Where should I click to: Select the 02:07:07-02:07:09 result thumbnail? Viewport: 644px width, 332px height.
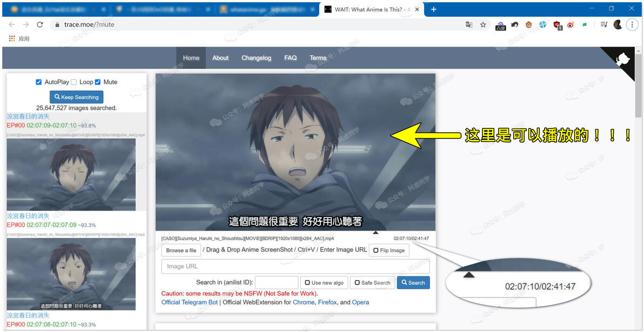[x=71, y=274]
